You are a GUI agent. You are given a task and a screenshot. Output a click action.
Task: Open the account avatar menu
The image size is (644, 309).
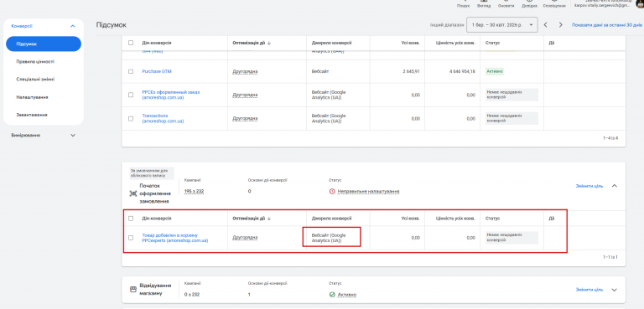640,3
